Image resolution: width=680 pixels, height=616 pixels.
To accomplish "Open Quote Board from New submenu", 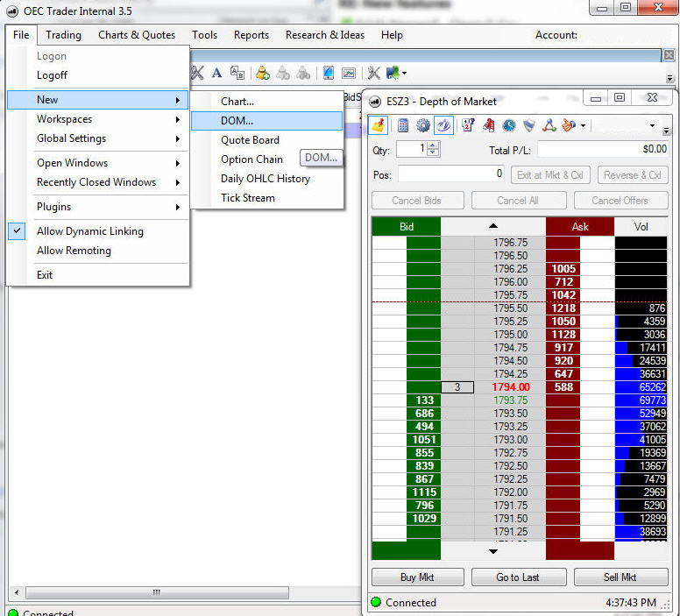I will pyautogui.click(x=266, y=139).
